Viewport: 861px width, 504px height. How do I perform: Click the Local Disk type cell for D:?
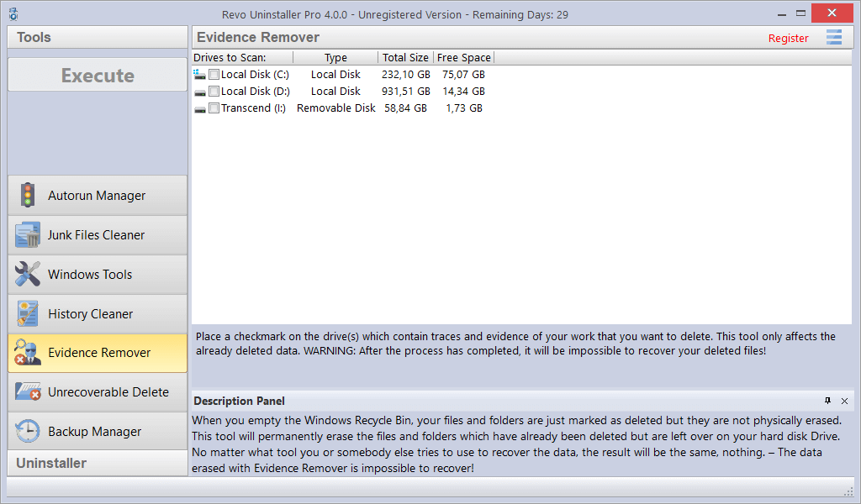pos(335,91)
